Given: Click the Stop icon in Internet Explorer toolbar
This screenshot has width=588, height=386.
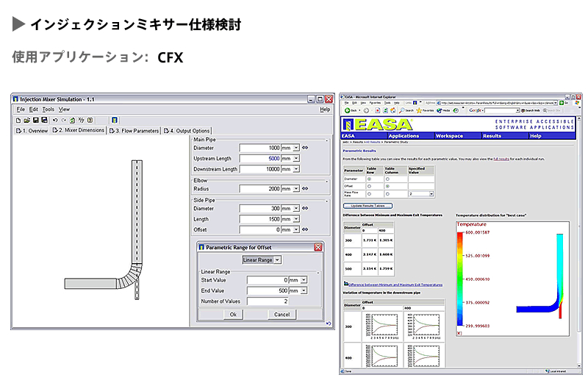Looking at the screenshot, I should tap(378, 110).
